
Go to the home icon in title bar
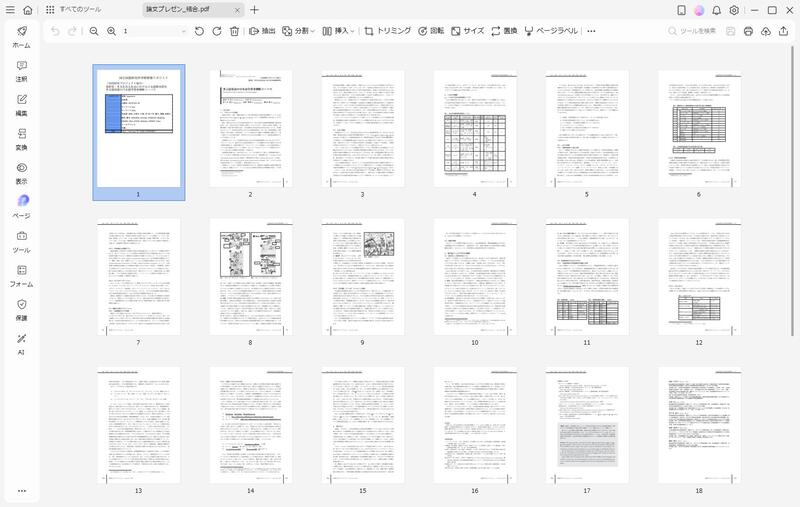[x=28, y=10]
